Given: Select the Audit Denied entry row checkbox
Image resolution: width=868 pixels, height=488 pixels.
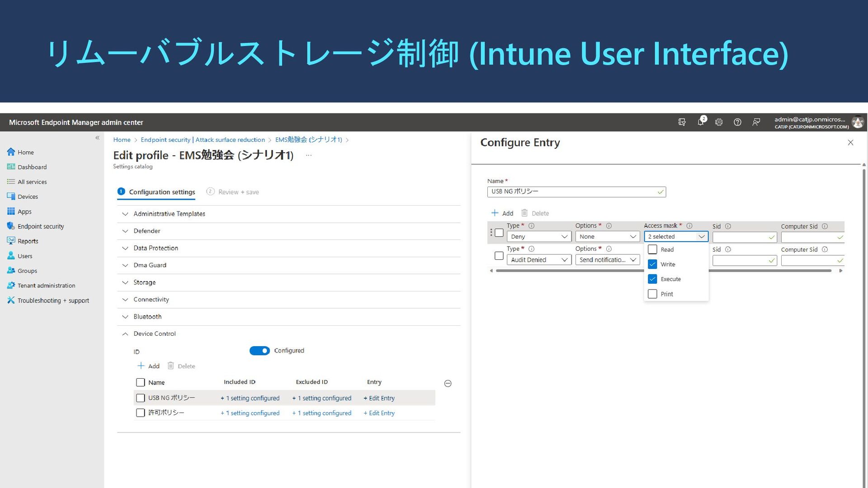Looking at the screenshot, I should (x=499, y=256).
